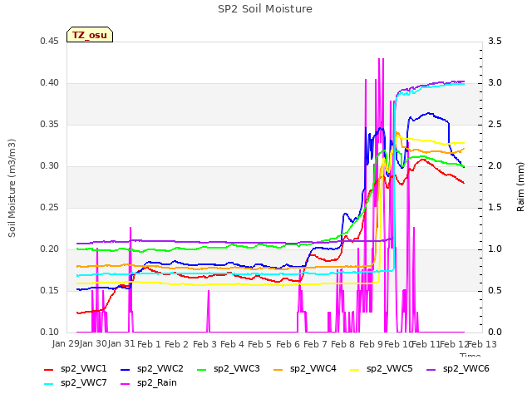
Task: Click the sp2_VWC3 legend entry
Action: click(x=229, y=369)
